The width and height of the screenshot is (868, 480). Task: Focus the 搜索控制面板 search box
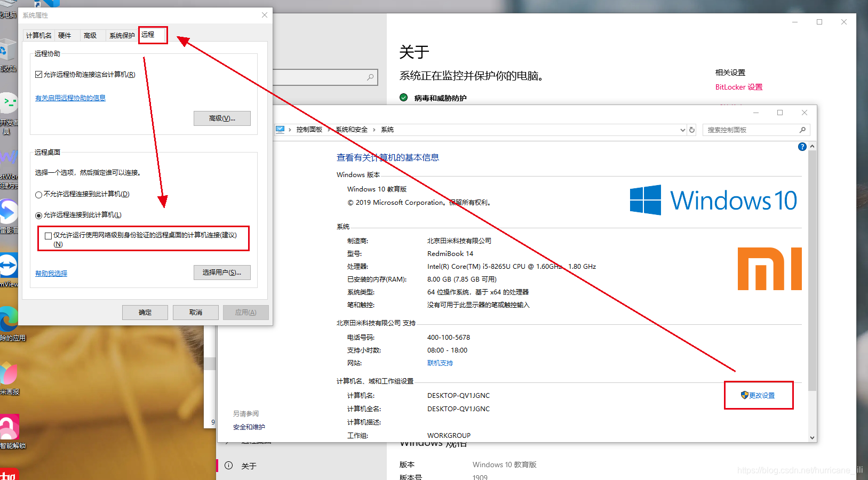(x=756, y=130)
